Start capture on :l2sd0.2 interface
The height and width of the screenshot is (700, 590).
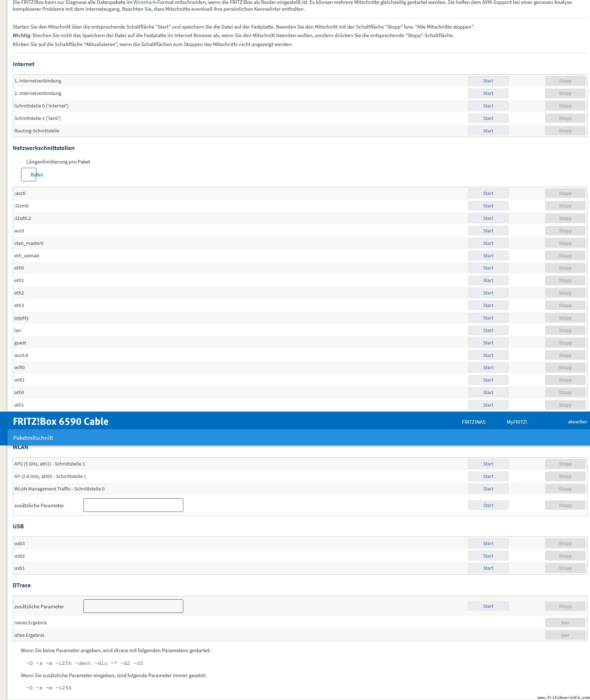point(488,218)
